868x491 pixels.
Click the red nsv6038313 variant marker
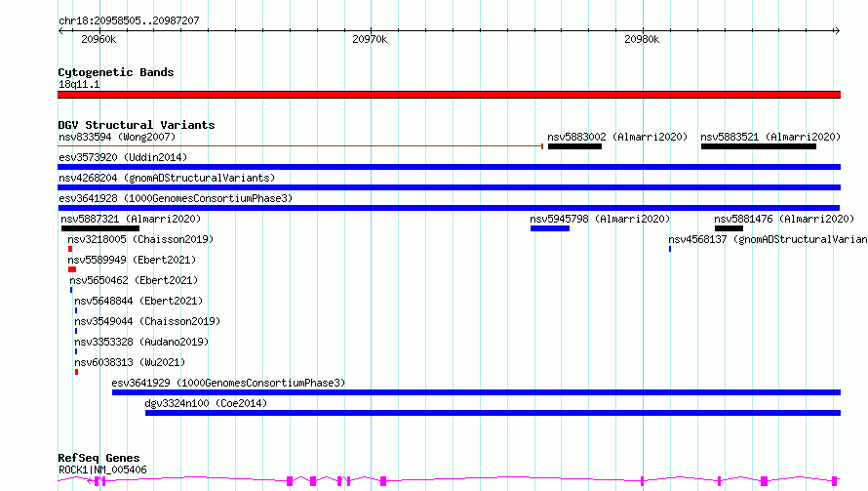(76, 372)
